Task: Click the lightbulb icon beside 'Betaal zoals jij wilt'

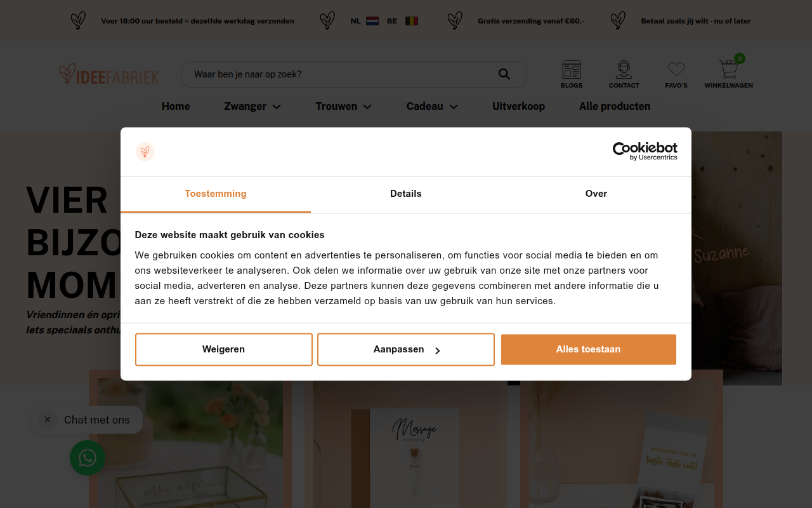Action: tap(618, 20)
